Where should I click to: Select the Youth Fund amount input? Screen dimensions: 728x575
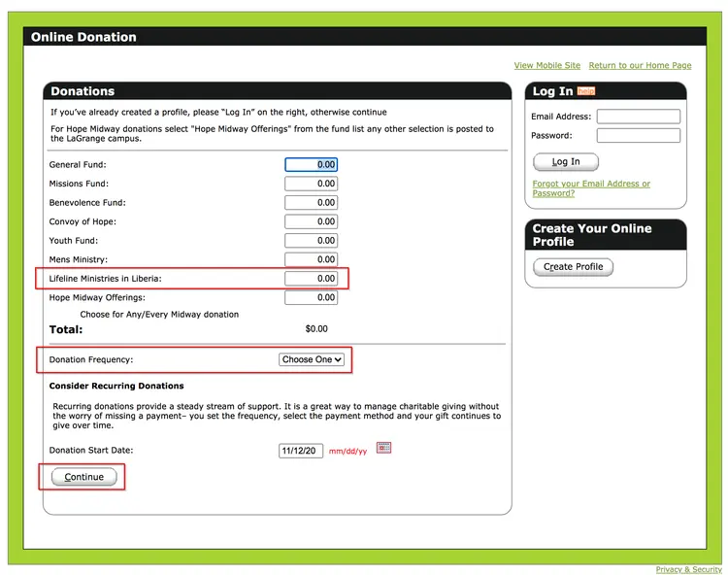(311, 241)
